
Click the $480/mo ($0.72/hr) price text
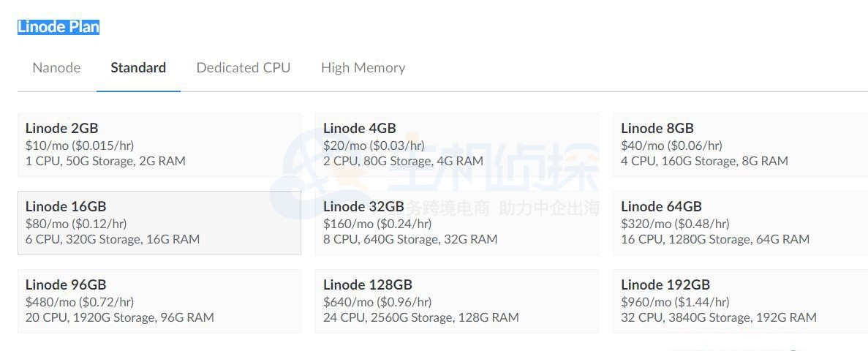[80, 302]
